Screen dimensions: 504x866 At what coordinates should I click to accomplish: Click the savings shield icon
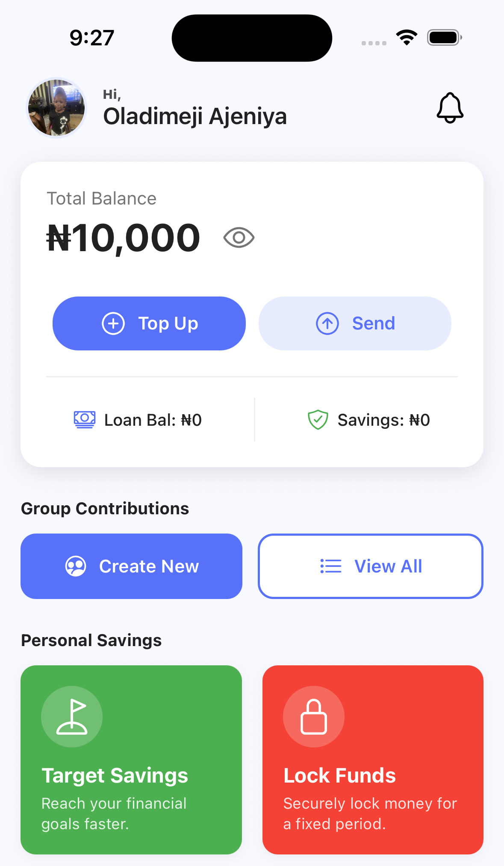[x=318, y=420]
